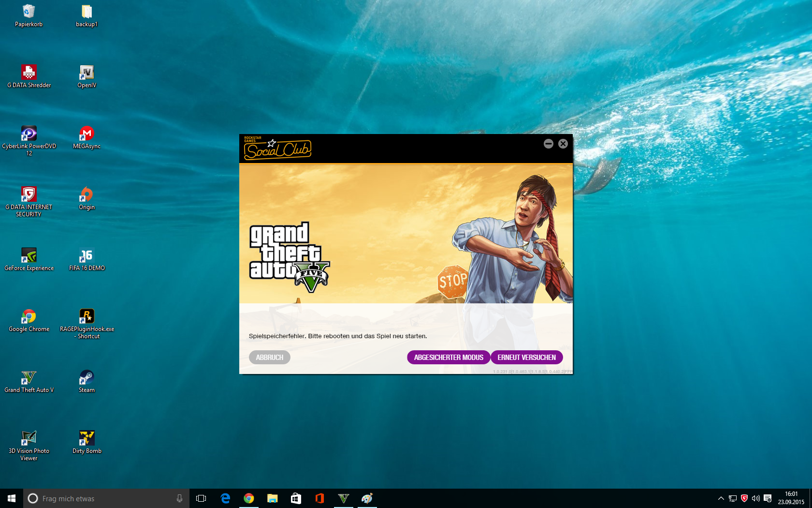Select the OpenIV desktop shortcut
The width and height of the screenshot is (812, 508).
pos(87,76)
